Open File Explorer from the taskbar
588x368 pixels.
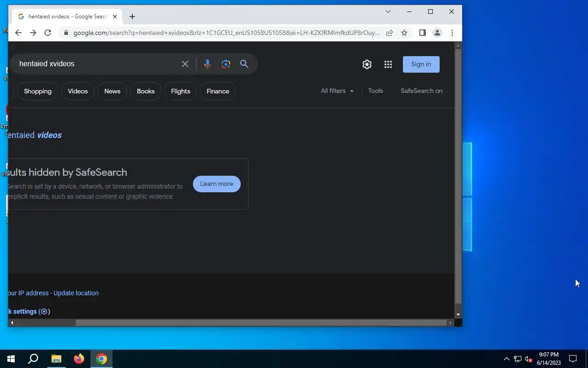56,359
